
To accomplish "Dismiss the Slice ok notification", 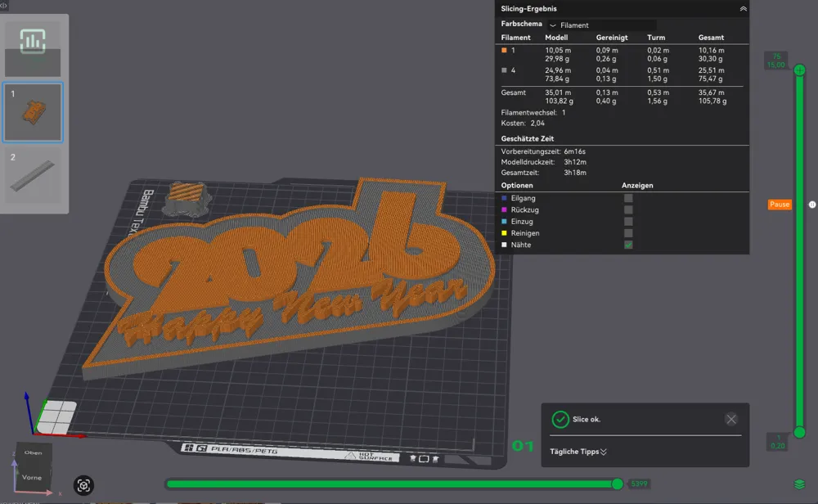I will tap(730, 419).
